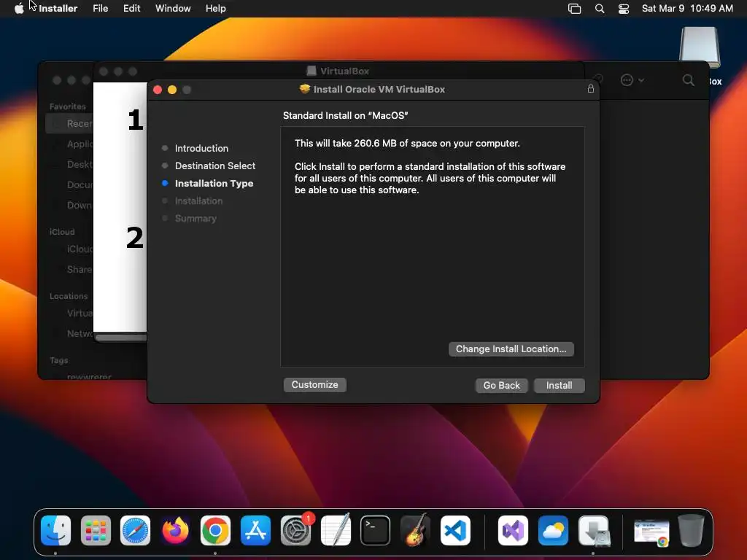This screenshot has height=560, width=747.
Task: Open the Edit menu
Action: click(x=131, y=9)
